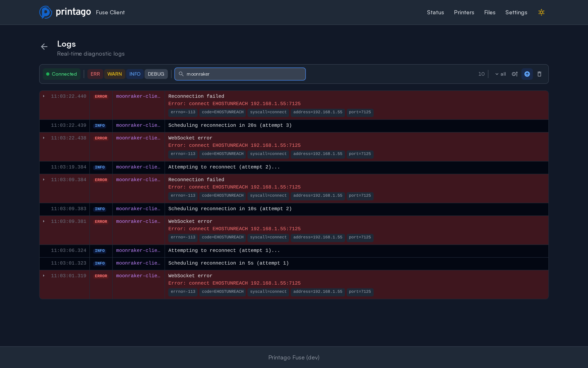Image resolution: width=588 pixels, height=368 pixels.
Task: Select 'Attempting to reconnect (attempt 2)...' message
Action: point(224,167)
